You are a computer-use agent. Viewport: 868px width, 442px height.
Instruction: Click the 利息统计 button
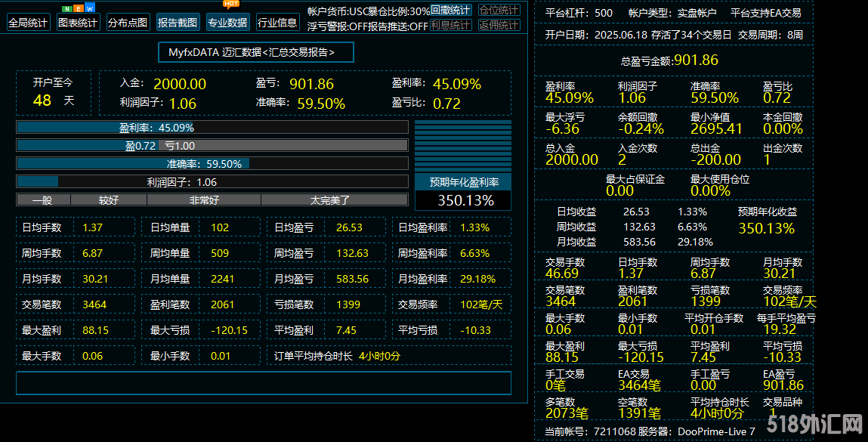[451, 26]
